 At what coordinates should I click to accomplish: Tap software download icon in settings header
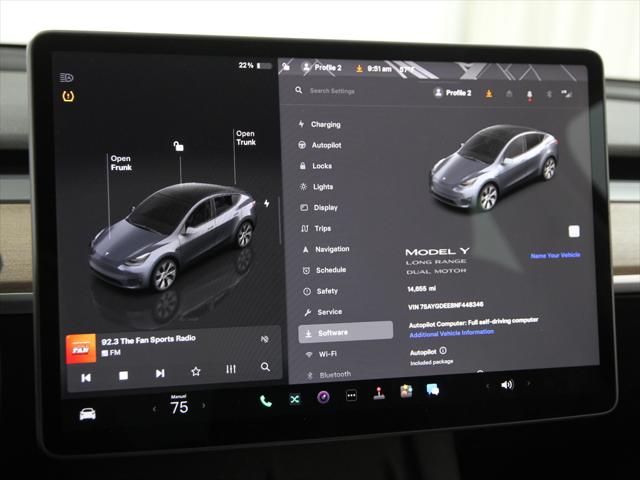[489, 94]
